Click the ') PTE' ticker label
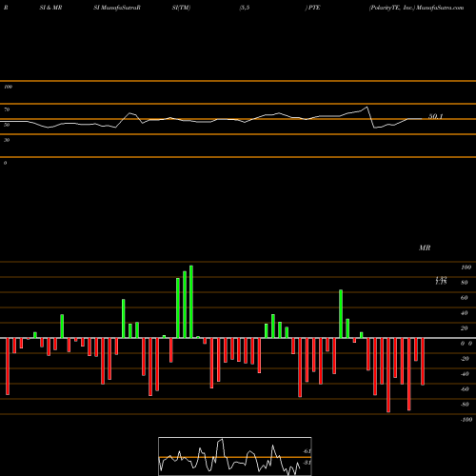The height and width of the screenshot is (476, 476). pyautogui.click(x=312, y=8)
